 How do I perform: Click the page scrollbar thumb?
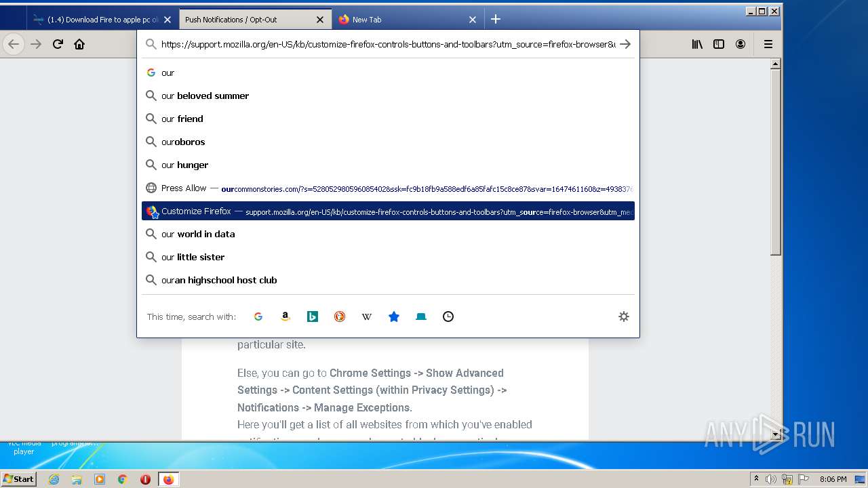click(x=776, y=163)
